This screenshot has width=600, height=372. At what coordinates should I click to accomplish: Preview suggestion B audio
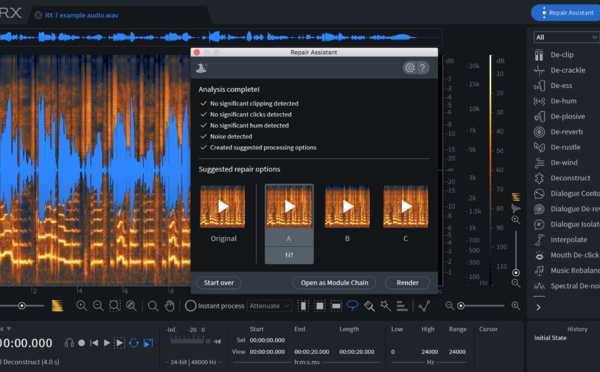(x=347, y=207)
